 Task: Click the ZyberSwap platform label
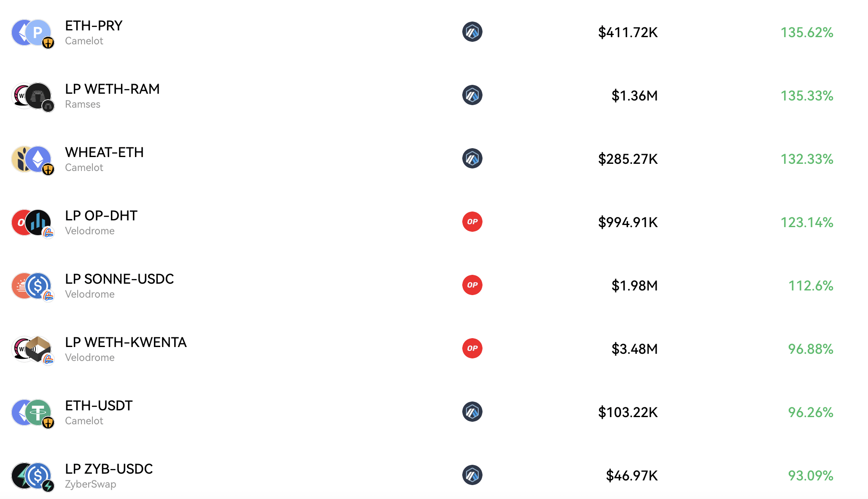pyautogui.click(x=90, y=484)
